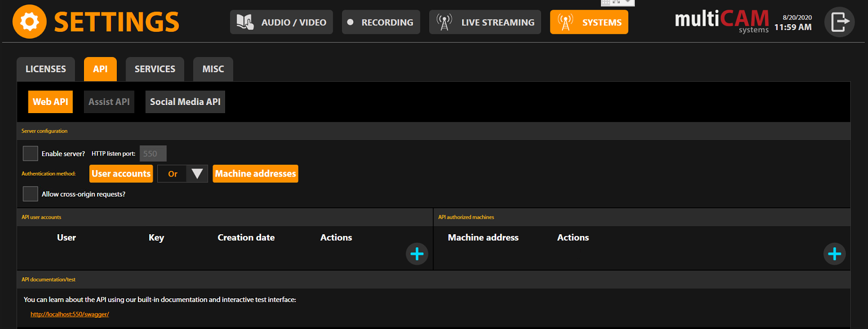Screen dimensions: 868x329
Task: Switch to the Licenses tab
Action: click(46, 69)
